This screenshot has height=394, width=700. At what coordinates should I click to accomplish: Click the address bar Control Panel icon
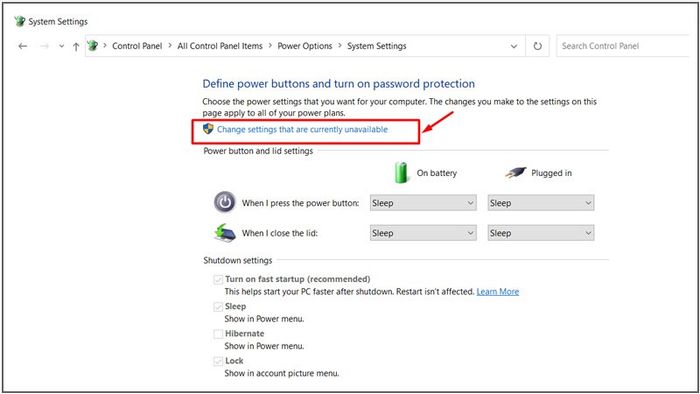(92, 46)
